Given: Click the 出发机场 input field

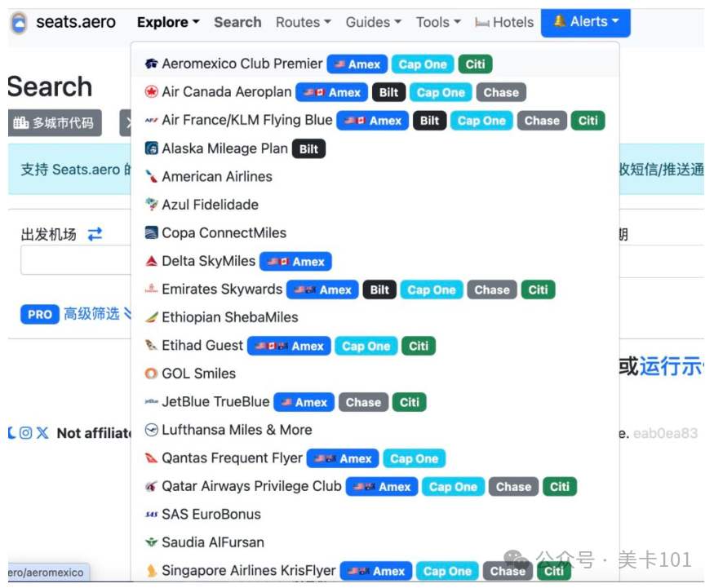Looking at the screenshot, I should tap(76, 260).
